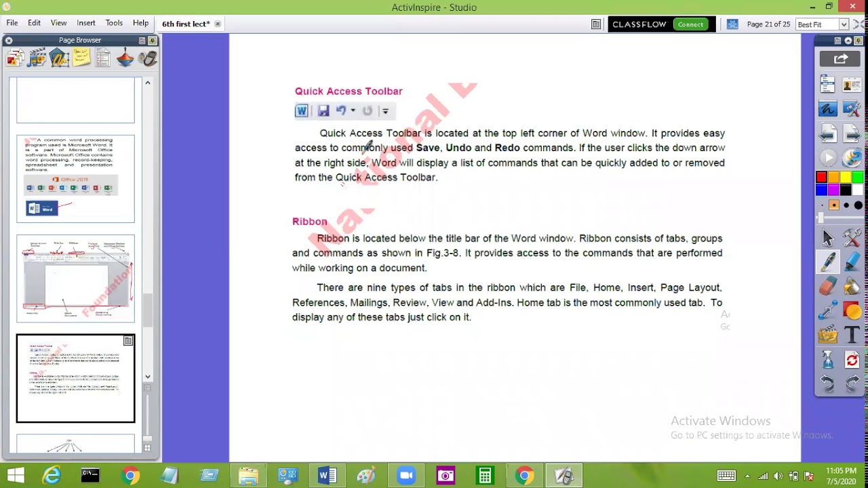Open the Voting Browser device icon

coord(147,58)
